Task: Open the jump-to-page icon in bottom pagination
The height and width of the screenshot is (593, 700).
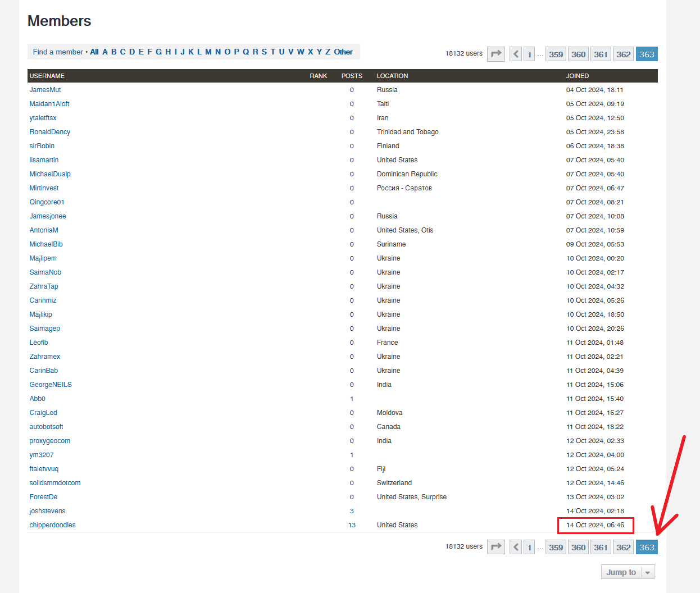Action: click(x=496, y=546)
